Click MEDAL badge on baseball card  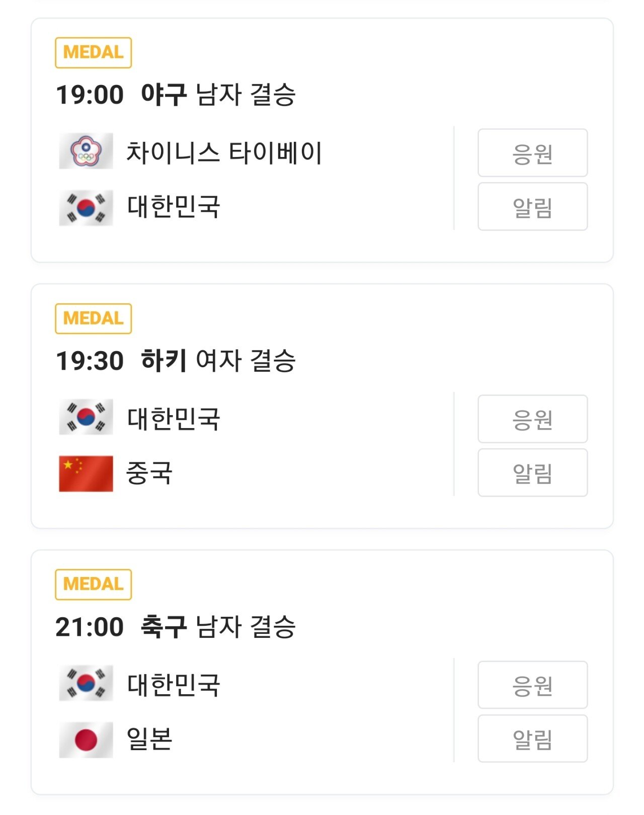click(93, 52)
